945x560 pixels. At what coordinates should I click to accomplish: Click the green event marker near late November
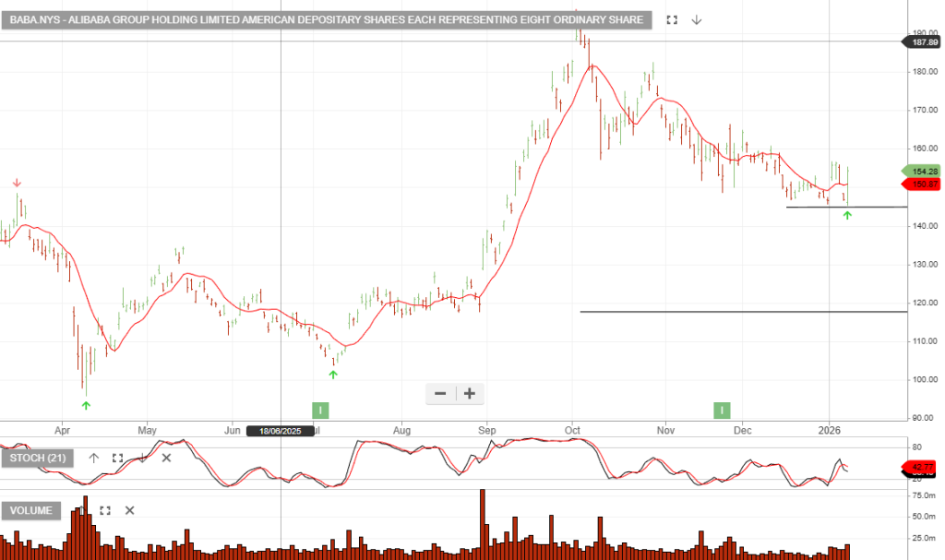(722, 410)
